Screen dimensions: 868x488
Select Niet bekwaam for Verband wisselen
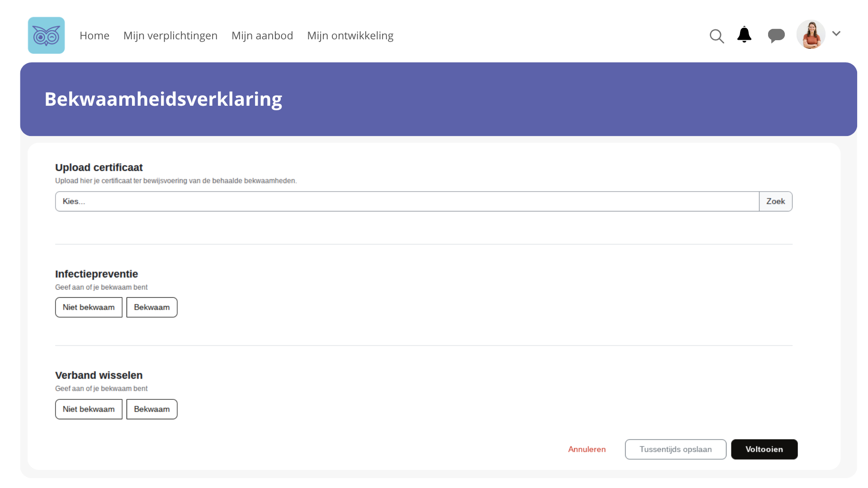click(x=89, y=409)
